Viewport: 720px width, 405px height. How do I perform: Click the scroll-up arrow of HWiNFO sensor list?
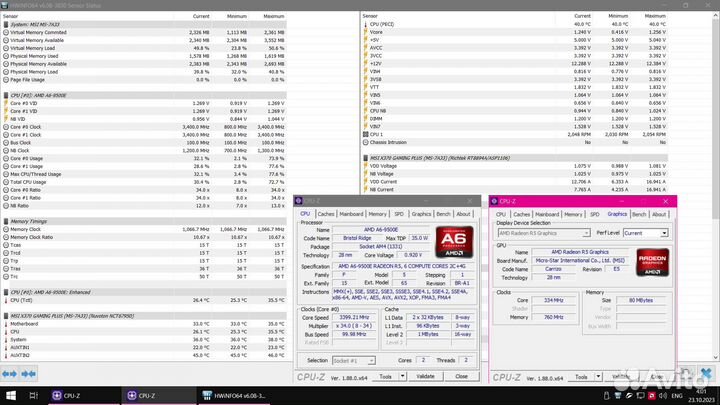tap(715, 16)
